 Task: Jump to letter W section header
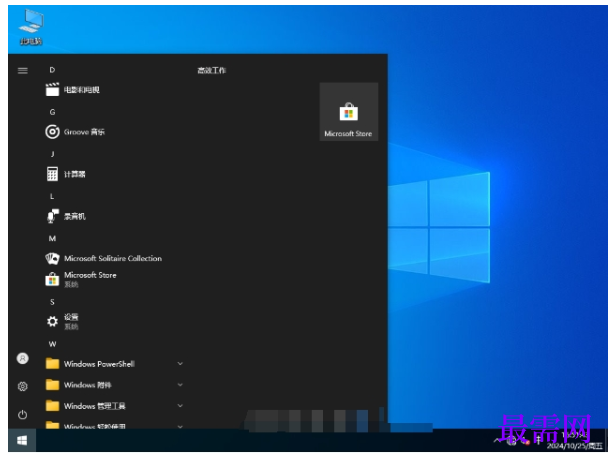pyautogui.click(x=52, y=344)
